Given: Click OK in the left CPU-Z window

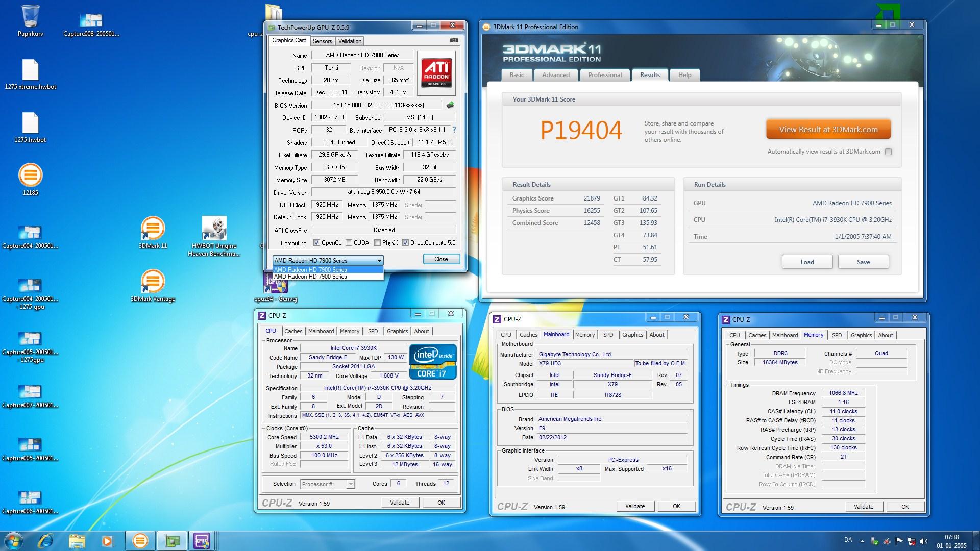Looking at the screenshot, I should coord(441,503).
